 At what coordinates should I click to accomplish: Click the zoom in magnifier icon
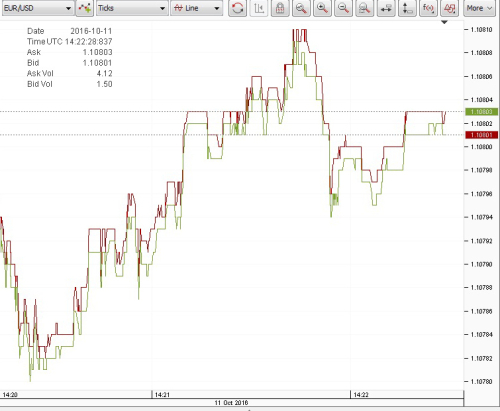click(x=322, y=8)
